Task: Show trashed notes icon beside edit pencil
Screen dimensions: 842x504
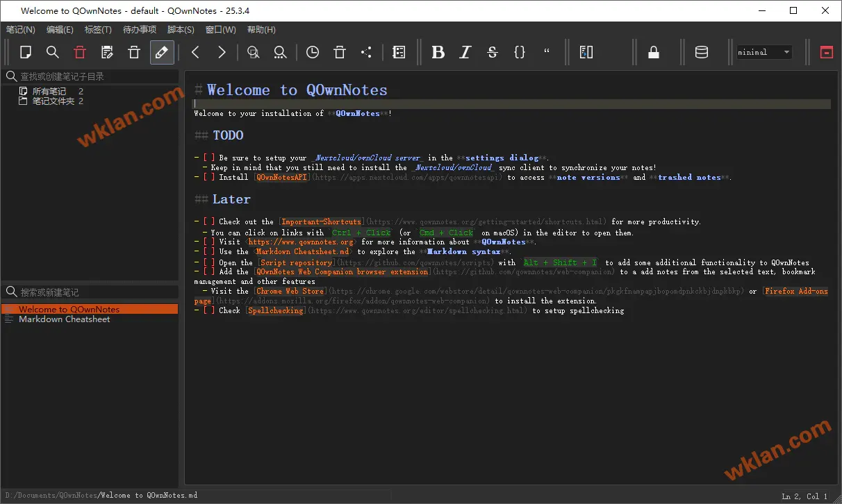Action: (134, 52)
